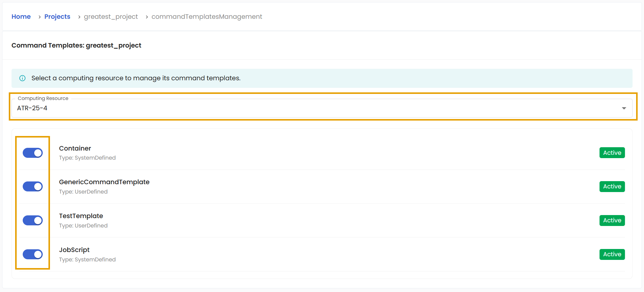Click 'Type: UserDefined' under TestTemplate
Viewport: 644px width, 292px height.
[x=83, y=226]
